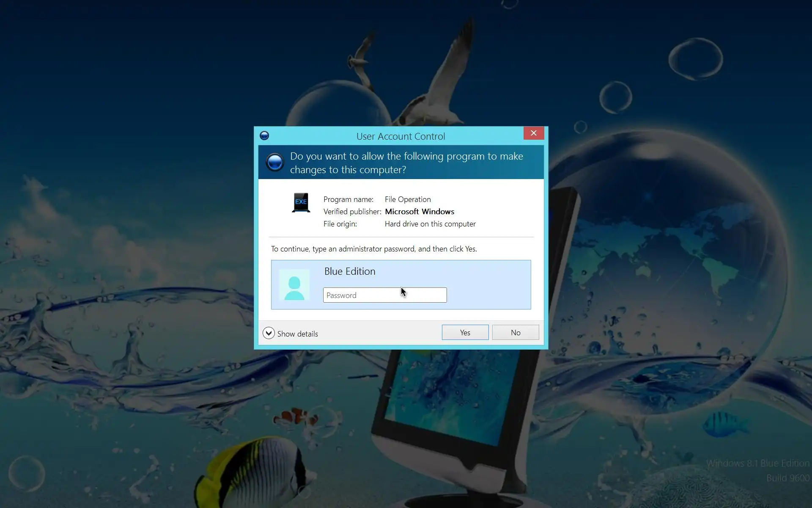Image resolution: width=812 pixels, height=508 pixels.
Task: Click the File Operation program name value
Action: tap(407, 199)
